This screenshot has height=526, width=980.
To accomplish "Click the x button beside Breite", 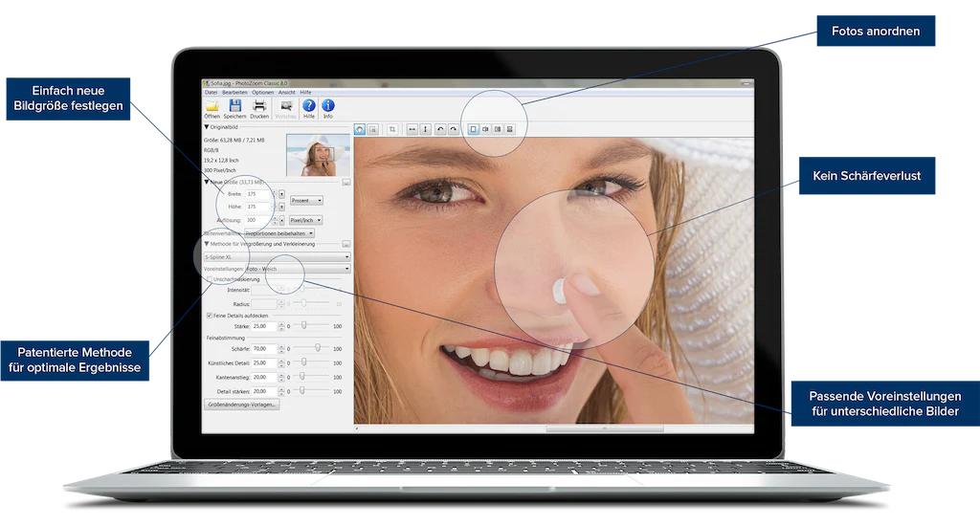I will (x=282, y=194).
